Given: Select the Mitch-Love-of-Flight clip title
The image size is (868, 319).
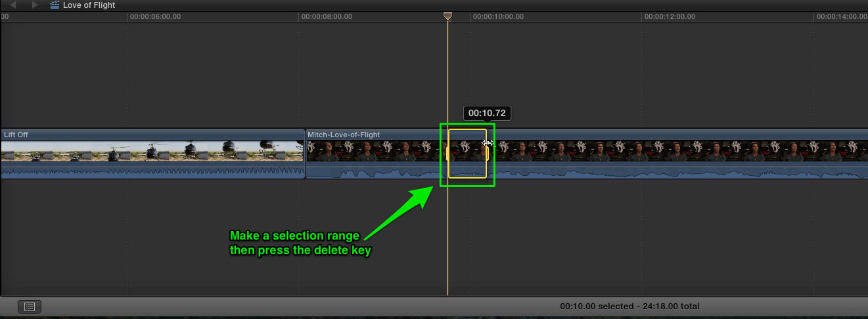Looking at the screenshot, I should [x=344, y=135].
